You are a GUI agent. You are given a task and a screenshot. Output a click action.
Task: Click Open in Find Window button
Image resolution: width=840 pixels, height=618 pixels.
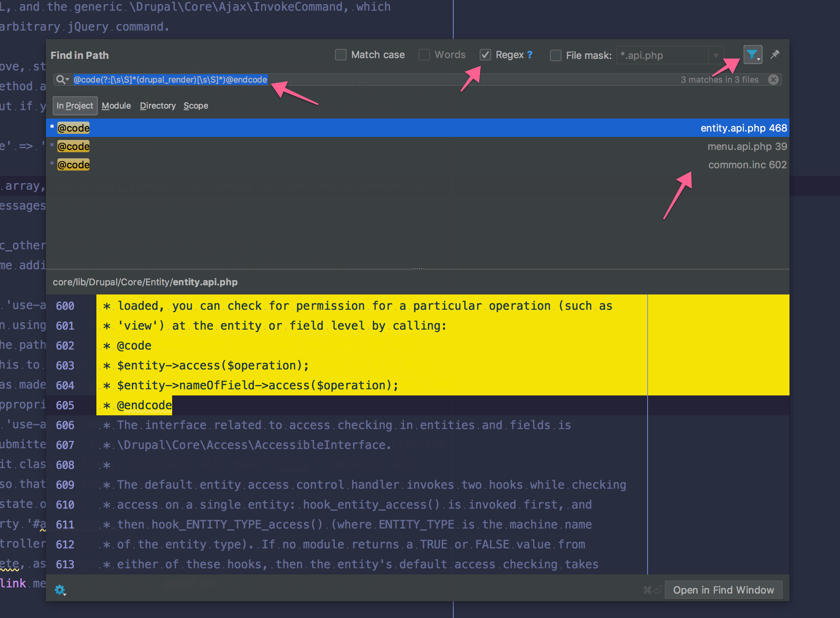(723, 590)
